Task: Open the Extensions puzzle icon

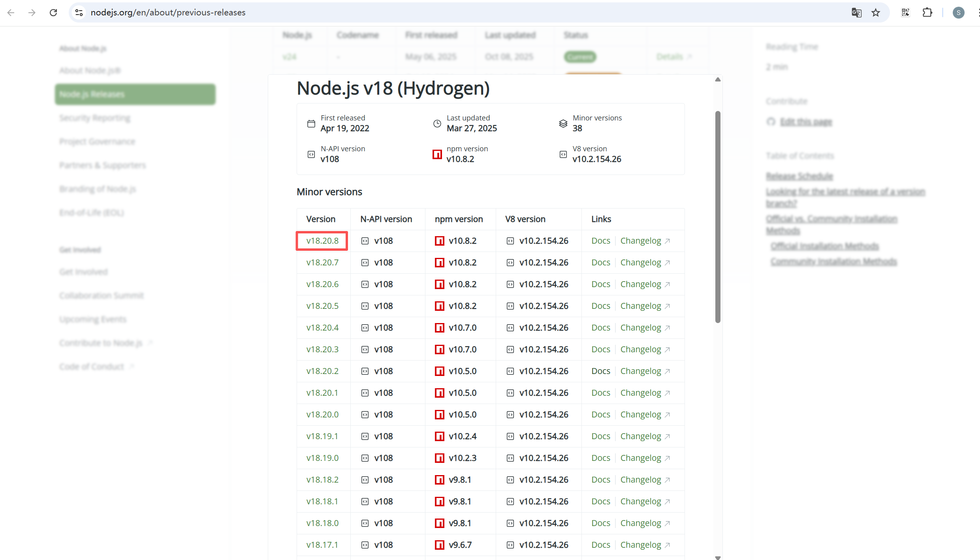Action: 927,13
